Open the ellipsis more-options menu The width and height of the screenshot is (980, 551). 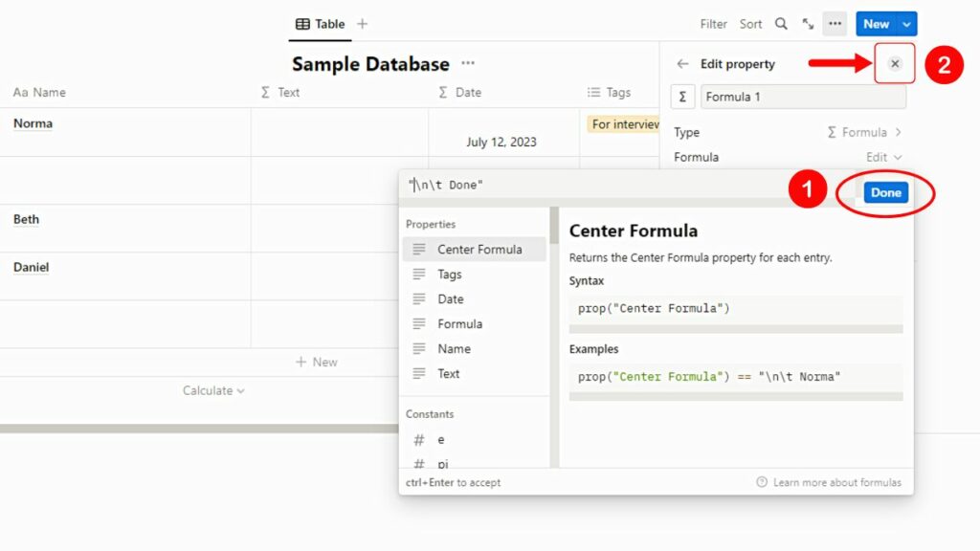(835, 23)
